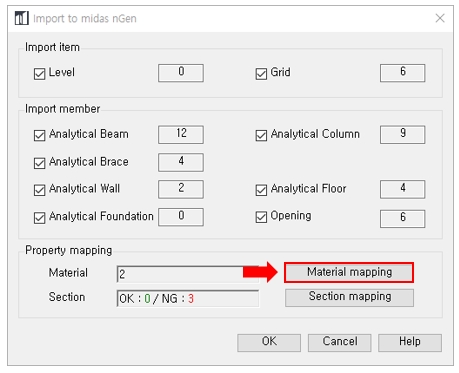Click the Analytical Beam count box showing 12
This screenshot has width=459, height=373.
pos(181,134)
